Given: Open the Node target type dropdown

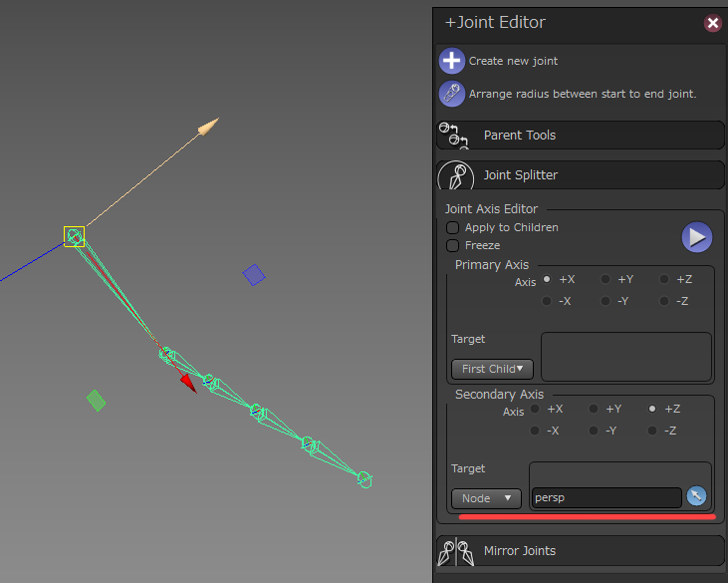Looking at the screenshot, I should [486, 498].
